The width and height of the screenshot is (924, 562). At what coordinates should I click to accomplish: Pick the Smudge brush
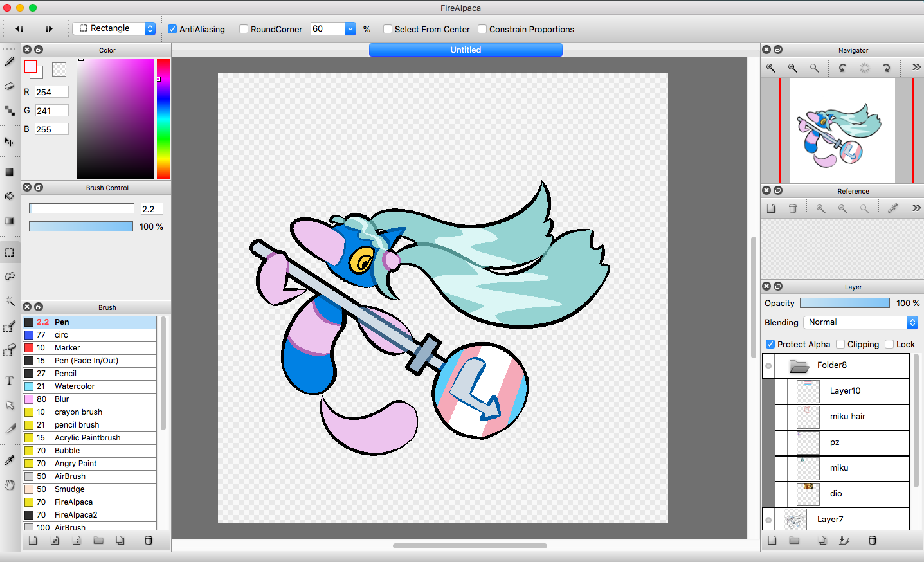pyautogui.click(x=90, y=489)
